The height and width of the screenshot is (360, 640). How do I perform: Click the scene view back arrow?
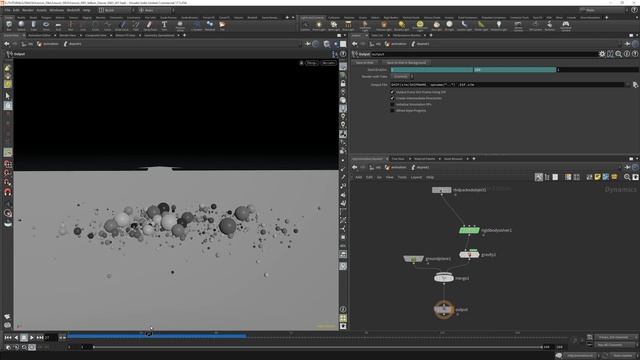pyautogui.click(x=7, y=44)
